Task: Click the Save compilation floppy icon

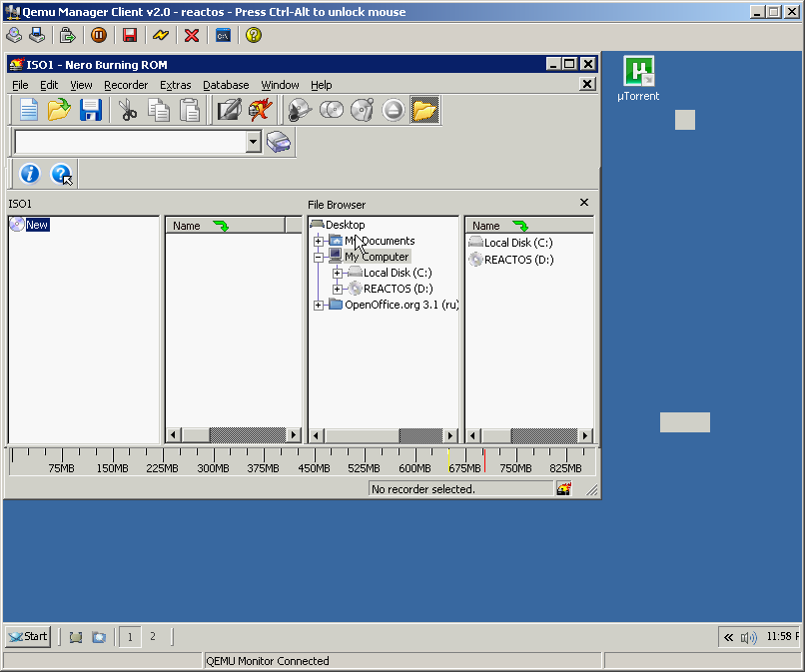Action: [x=91, y=110]
